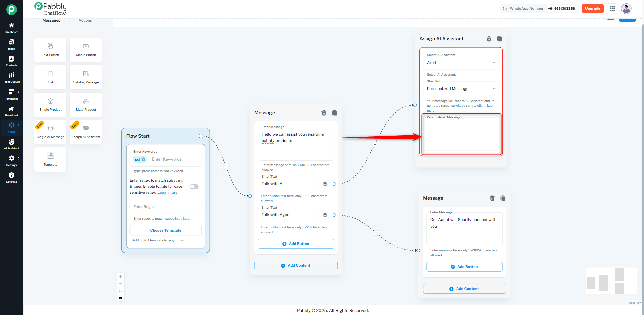Duplicate the Assign AI Assistant node
The width and height of the screenshot is (644, 315).
500,39
